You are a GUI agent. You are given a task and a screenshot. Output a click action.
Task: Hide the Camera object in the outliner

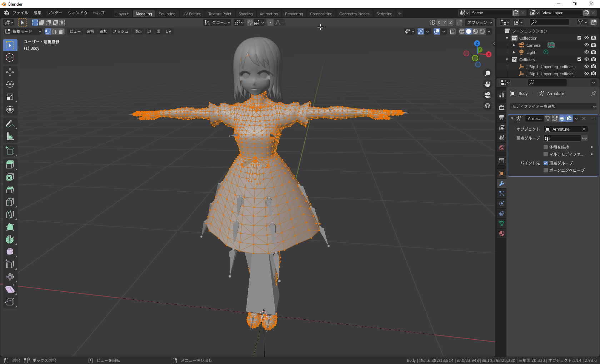586,45
